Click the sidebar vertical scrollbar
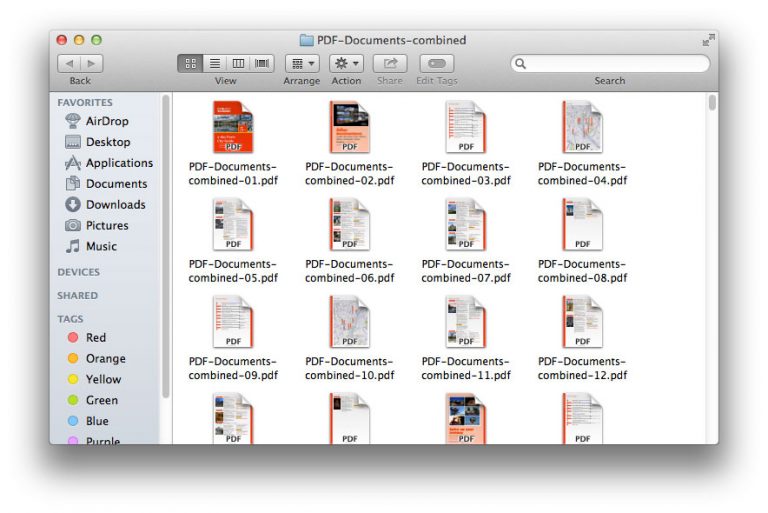 coord(166,246)
